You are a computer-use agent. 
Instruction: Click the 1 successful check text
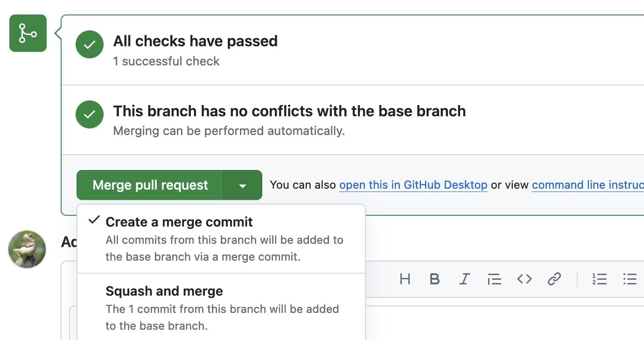coord(166,61)
